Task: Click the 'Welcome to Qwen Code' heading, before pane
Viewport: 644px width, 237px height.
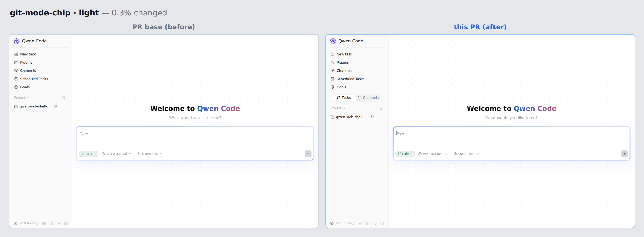Action: pyautogui.click(x=195, y=109)
